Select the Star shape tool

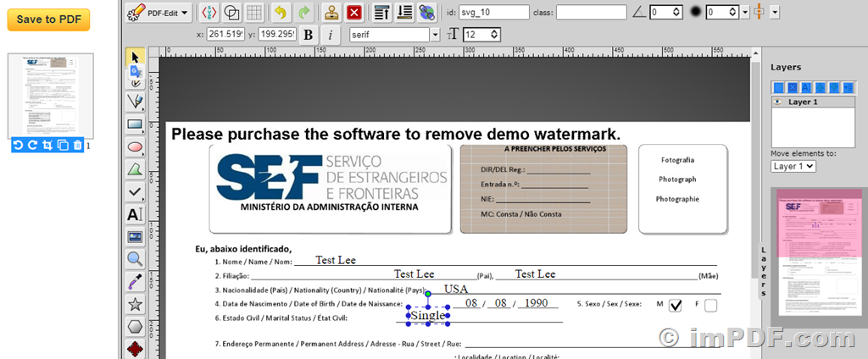136,304
